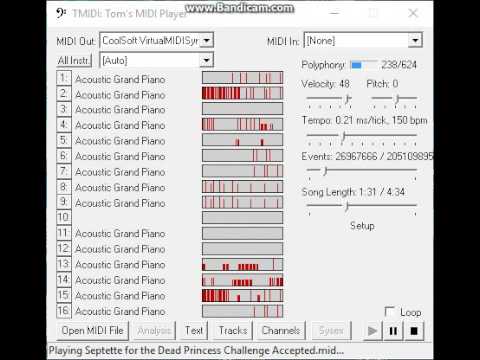Toggle channel 13 number button
Screen dimensions: 480x360
[64, 264]
